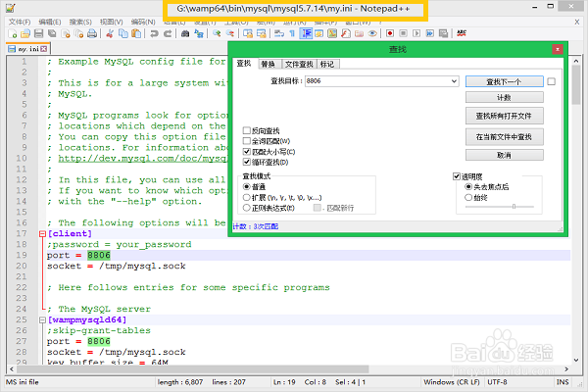The height and width of the screenshot is (392, 588).
Task: Open the 编码(N) menu
Action: (x=143, y=22)
